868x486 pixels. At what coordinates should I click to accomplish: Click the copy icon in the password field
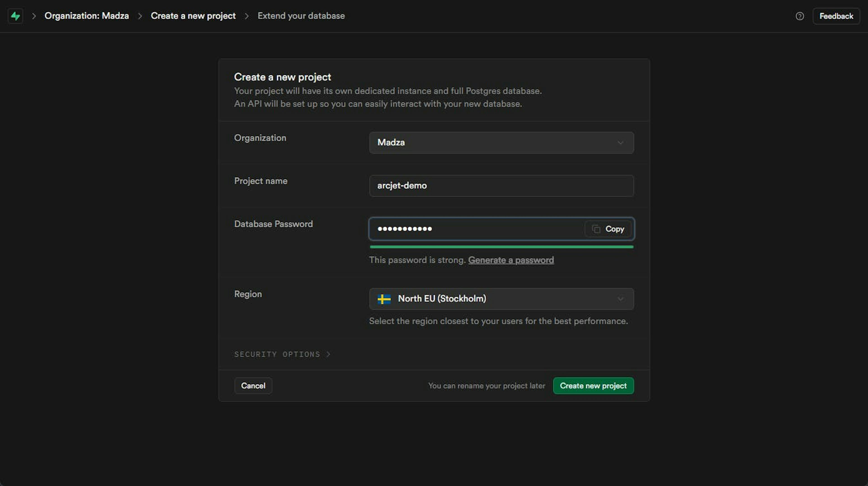[x=596, y=229]
